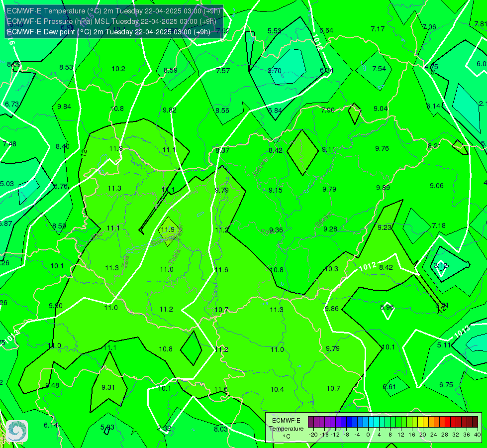
Task: Click the 5.03 temperature value
Action: (x=7, y=184)
